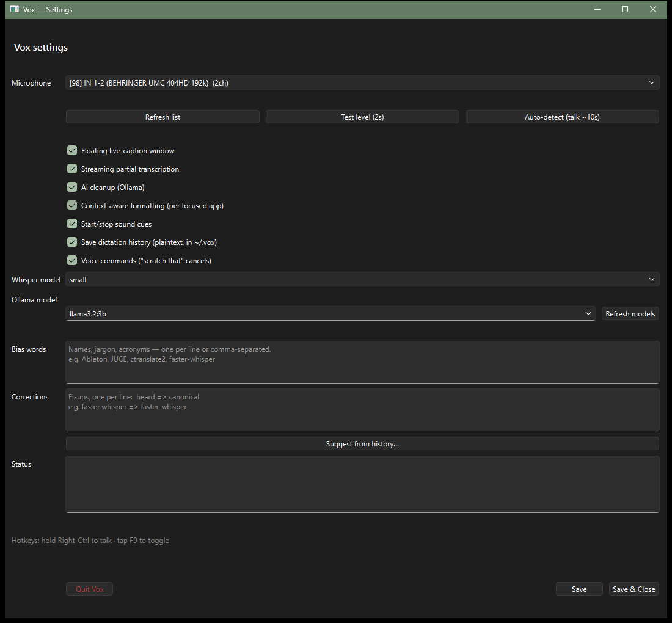Run Test level (2s)
Screen dimensions: 672x623
(362, 117)
